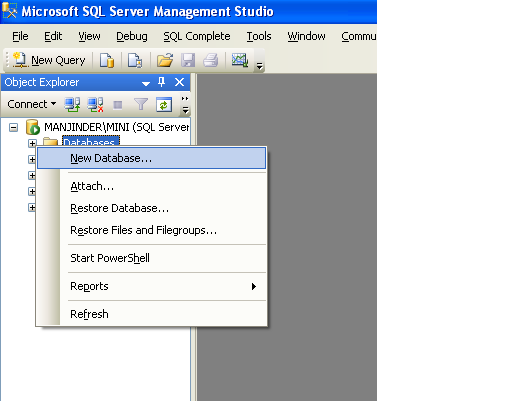This screenshot has width=512, height=401.
Task: Click the Print icon in toolbar
Action: click(x=211, y=60)
